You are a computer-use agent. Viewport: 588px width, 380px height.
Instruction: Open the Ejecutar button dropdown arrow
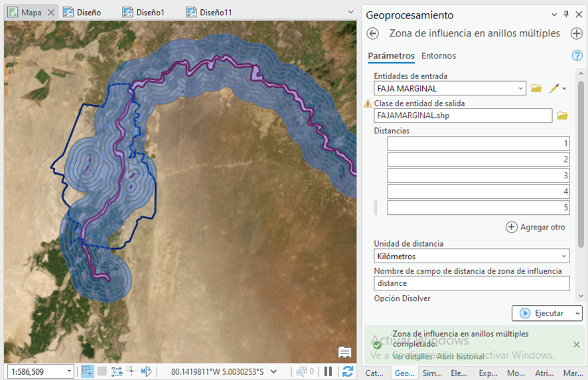(577, 313)
